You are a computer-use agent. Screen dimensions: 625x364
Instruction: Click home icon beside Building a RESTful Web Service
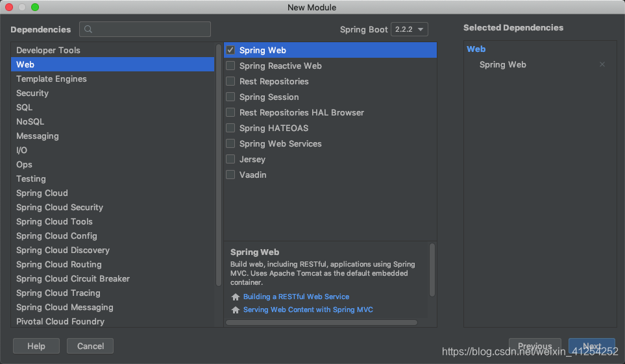pyautogui.click(x=236, y=297)
